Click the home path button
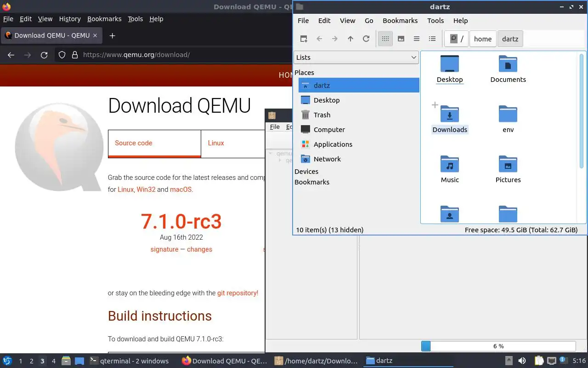Viewport: 588px width, 368px height. [483, 39]
